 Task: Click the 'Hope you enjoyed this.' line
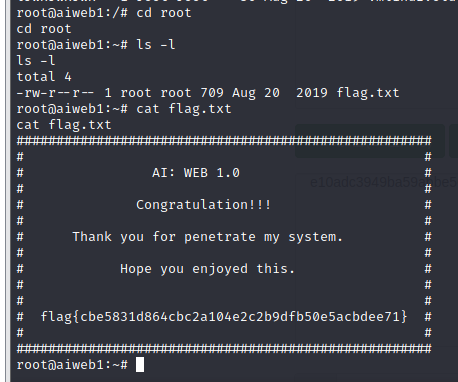click(207, 269)
